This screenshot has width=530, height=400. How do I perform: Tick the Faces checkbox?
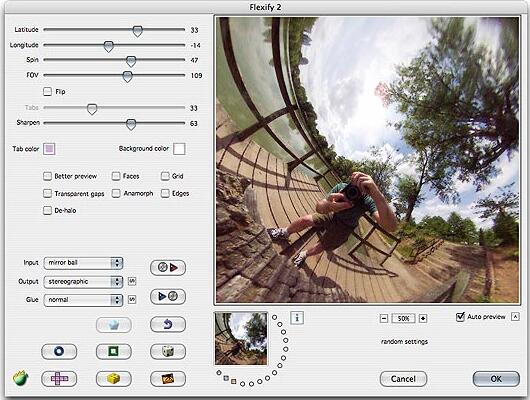[116, 176]
